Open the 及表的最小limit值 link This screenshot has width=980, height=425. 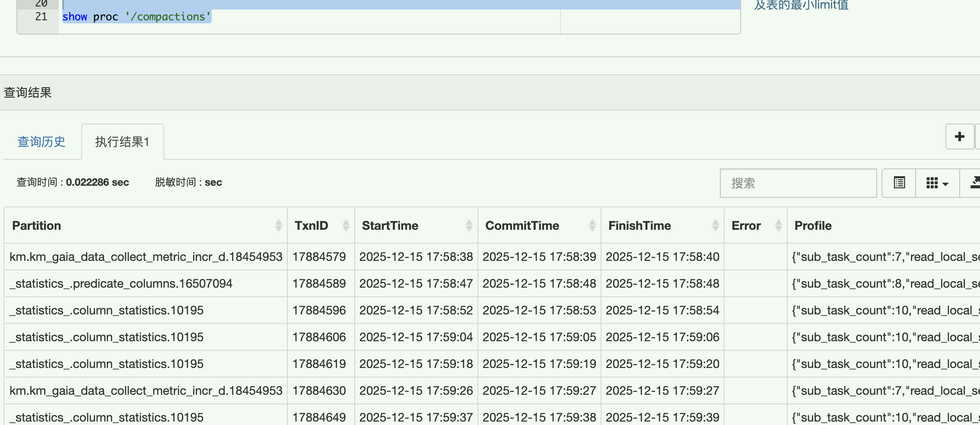pyautogui.click(x=801, y=5)
